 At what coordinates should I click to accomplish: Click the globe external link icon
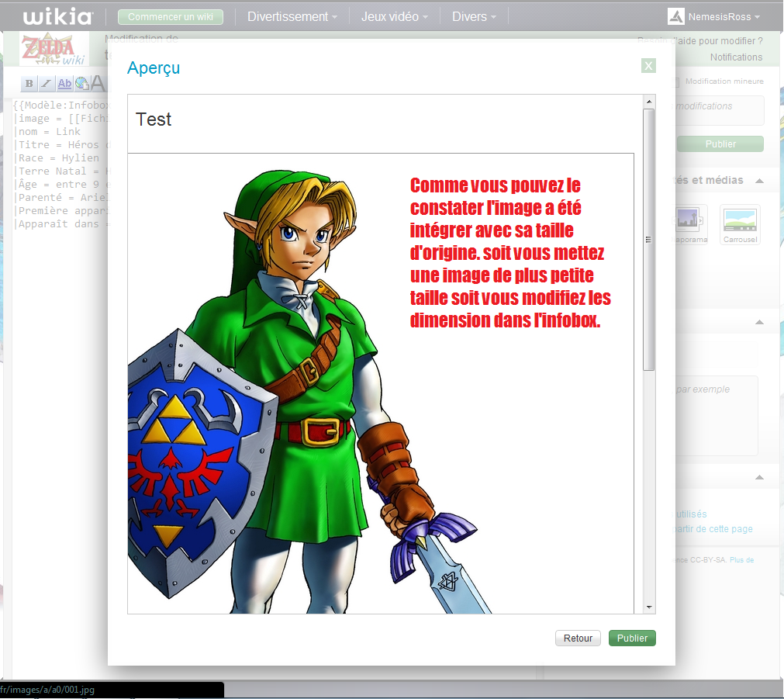click(x=81, y=84)
